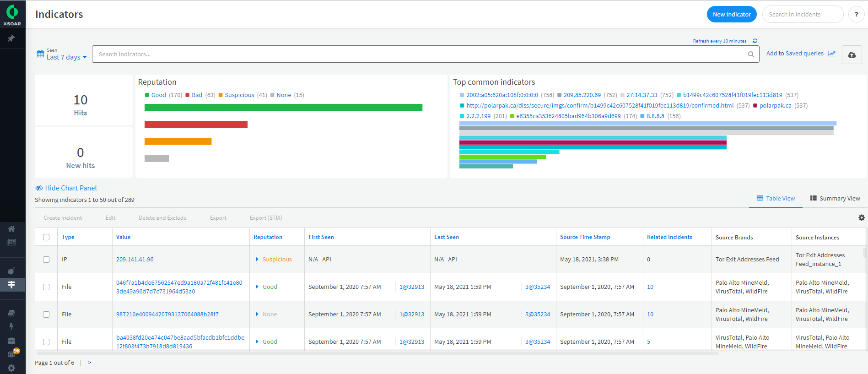
Task: Click in the Search Indicators field
Action: click(421, 54)
